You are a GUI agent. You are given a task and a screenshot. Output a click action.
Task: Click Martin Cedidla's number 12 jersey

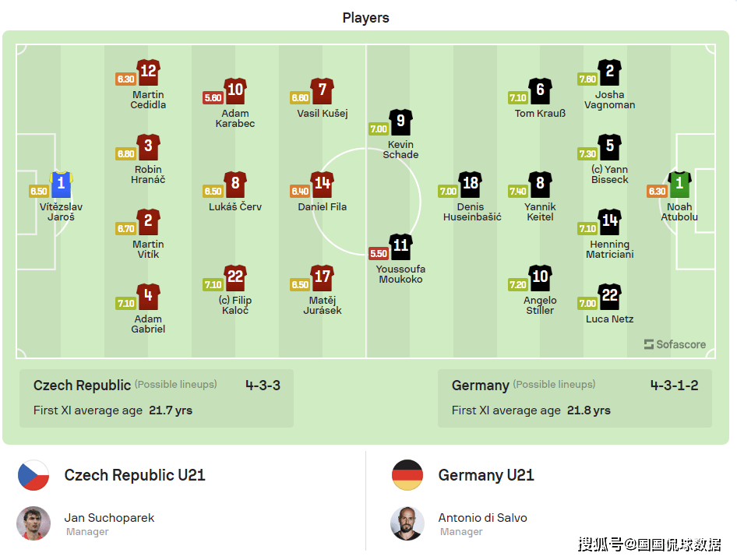tap(148, 72)
